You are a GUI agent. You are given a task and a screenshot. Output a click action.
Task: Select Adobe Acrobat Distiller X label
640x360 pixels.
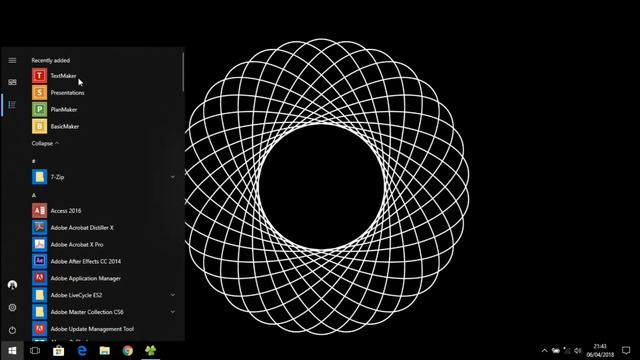pos(82,227)
